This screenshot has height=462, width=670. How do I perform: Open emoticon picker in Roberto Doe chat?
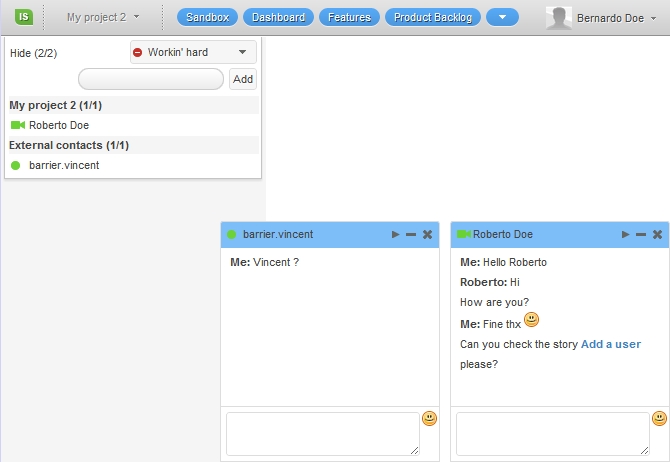pyautogui.click(x=659, y=418)
